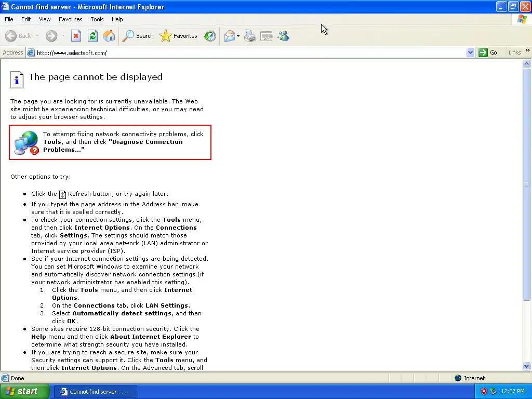Screen dimensions: 532x399
Task: Open the Messenger people icon
Action: pyautogui.click(x=283, y=36)
